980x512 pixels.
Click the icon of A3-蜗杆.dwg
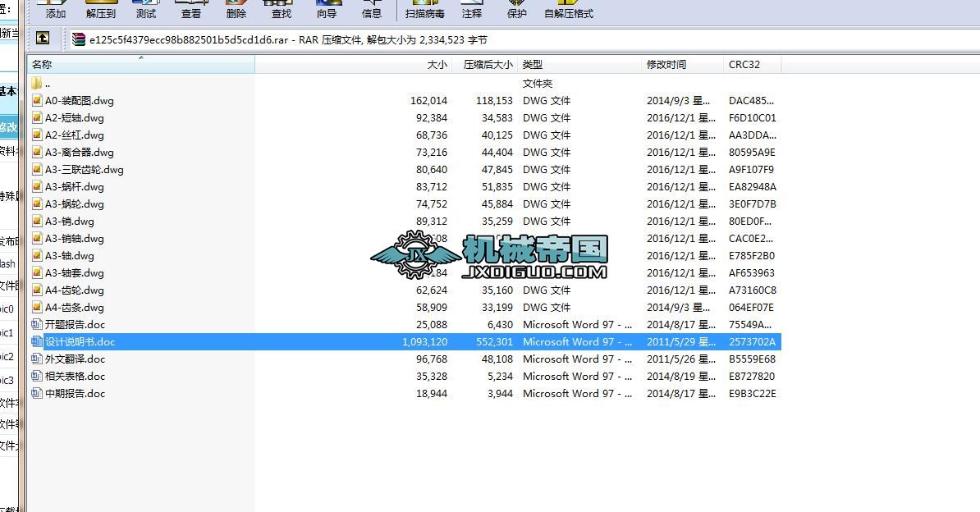point(37,186)
